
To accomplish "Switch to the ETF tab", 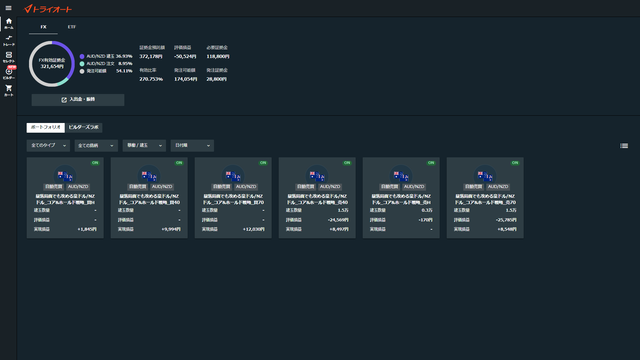I will 72,27.
